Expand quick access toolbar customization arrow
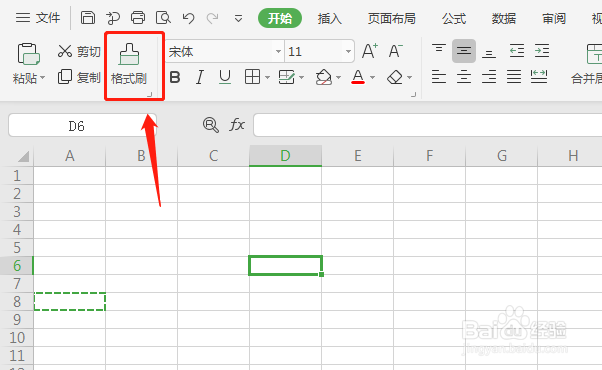 (238, 18)
